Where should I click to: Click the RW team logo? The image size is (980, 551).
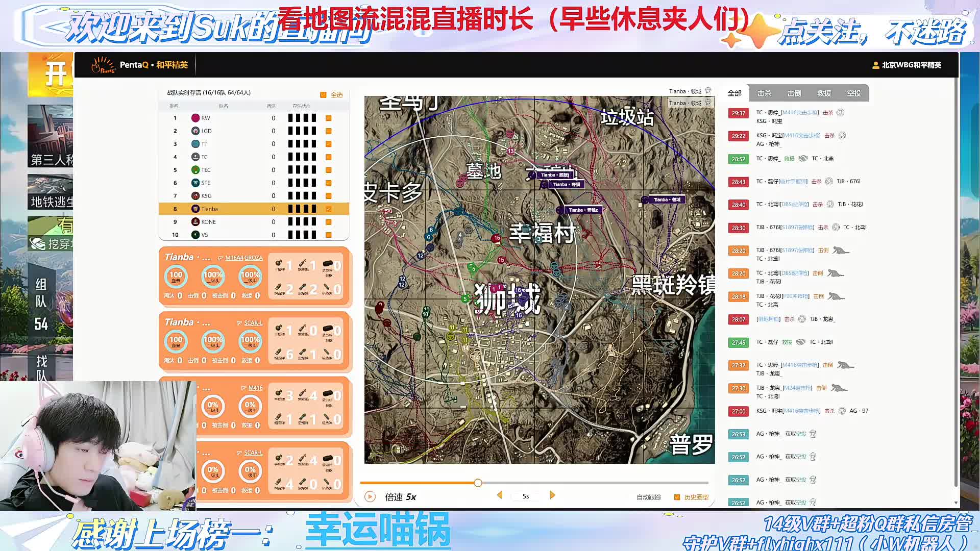pyautogui.click(x=195, y=118)
